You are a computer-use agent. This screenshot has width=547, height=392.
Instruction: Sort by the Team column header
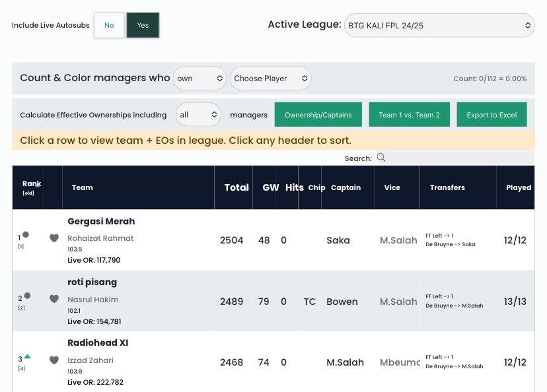(x=138, y=187)
